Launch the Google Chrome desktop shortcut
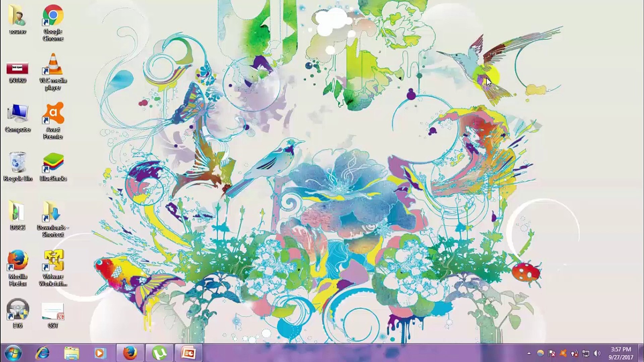644x362 pixels. pyautogui.click(x=53, y=23)
